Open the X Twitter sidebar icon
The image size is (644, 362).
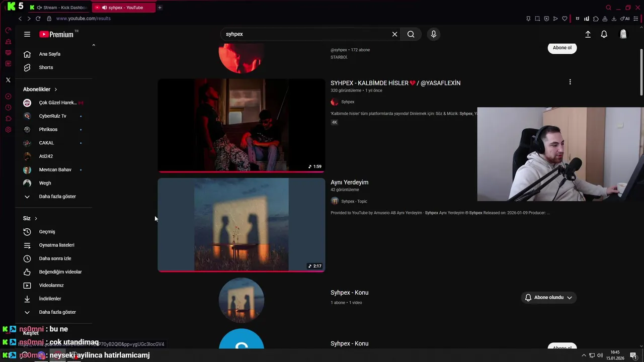8,80
